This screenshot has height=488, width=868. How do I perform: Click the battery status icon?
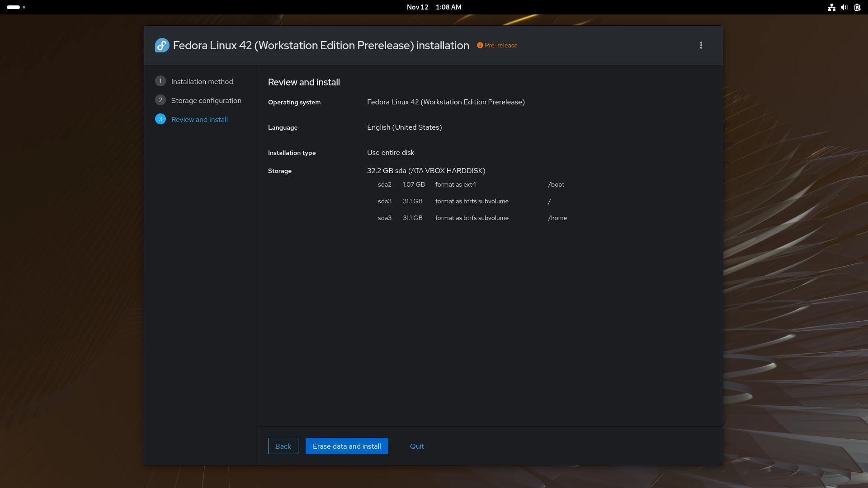click(x=857, y=7)
